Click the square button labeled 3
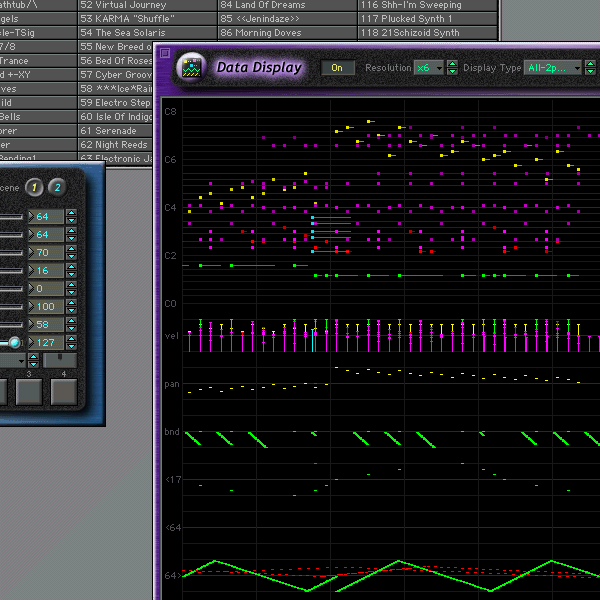The width and height of the screenshot is (600, 600). 29,391
